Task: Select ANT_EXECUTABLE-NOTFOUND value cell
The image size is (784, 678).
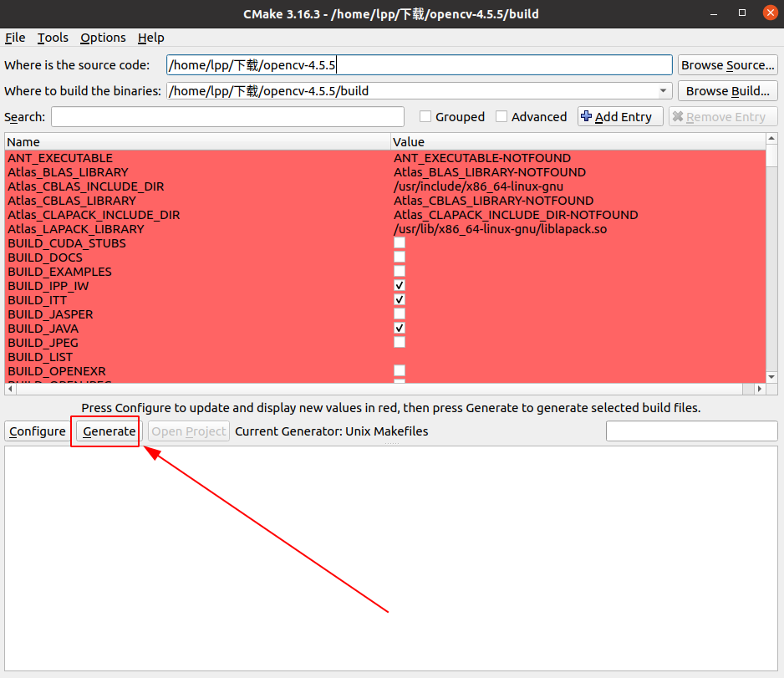Action: (x=482, y=158)
